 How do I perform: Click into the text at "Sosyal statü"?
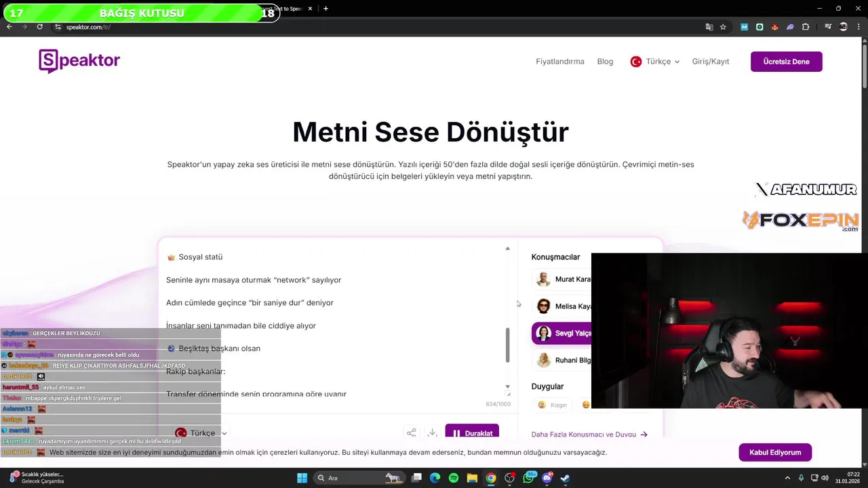200,257
